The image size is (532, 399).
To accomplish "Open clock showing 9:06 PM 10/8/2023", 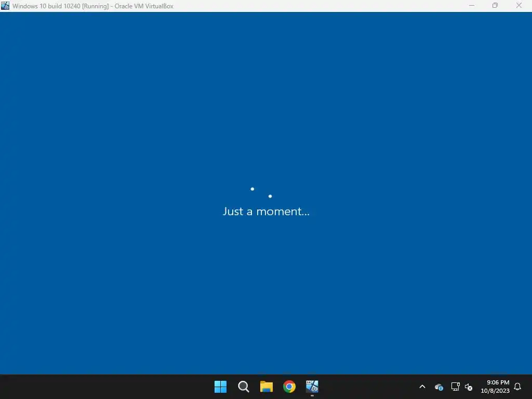I will click(x=495, y=387).
